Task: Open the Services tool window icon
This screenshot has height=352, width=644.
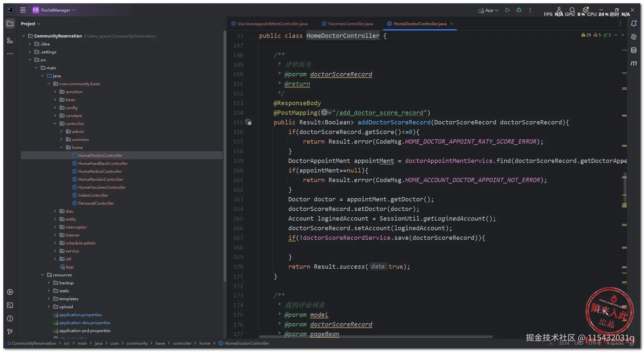Action: (x=10, y=292)
